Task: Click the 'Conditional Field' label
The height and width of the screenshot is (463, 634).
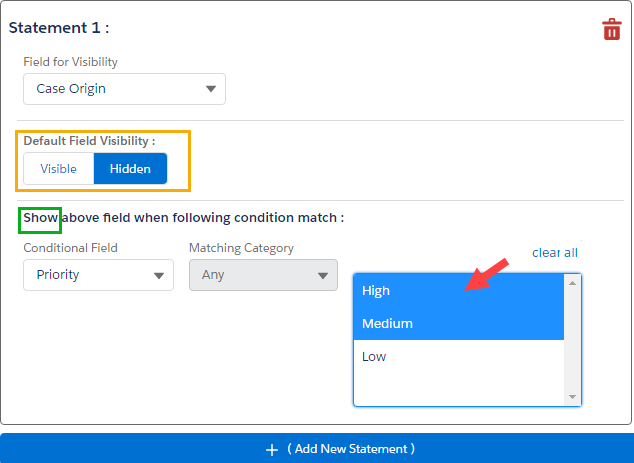Action: click(70, 248)
